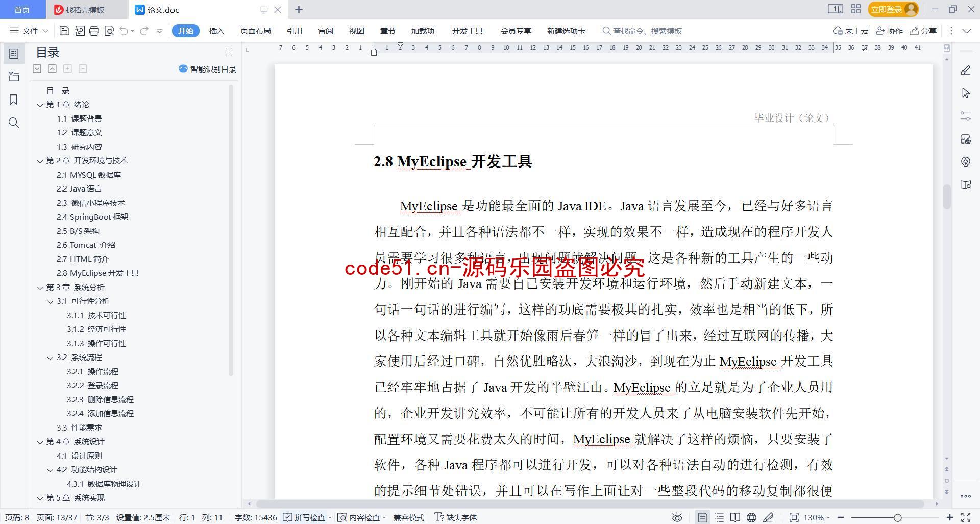
Task: Select the 引用 ribbon tab
Action: [x=294, y=31]
